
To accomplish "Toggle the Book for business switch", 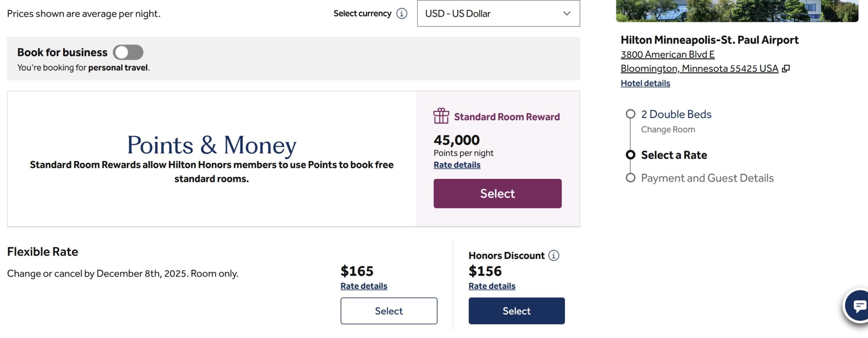I will coord(128,52).
